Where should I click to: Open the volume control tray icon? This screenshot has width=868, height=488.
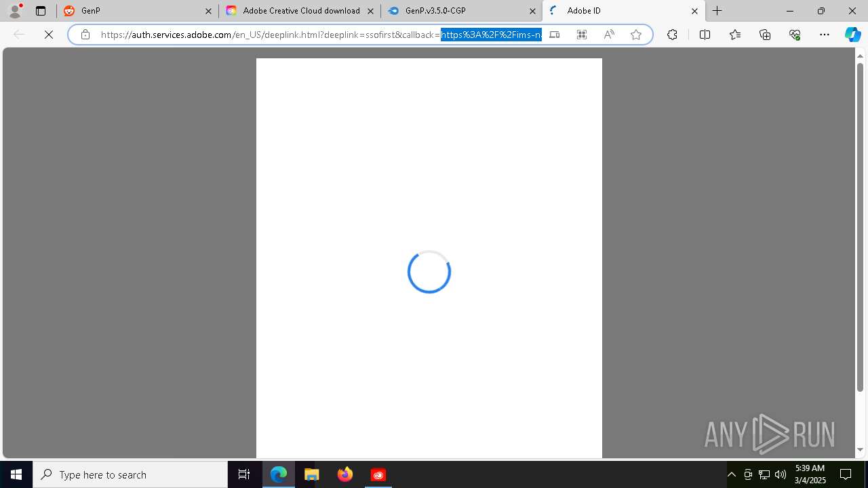[781, 474]
